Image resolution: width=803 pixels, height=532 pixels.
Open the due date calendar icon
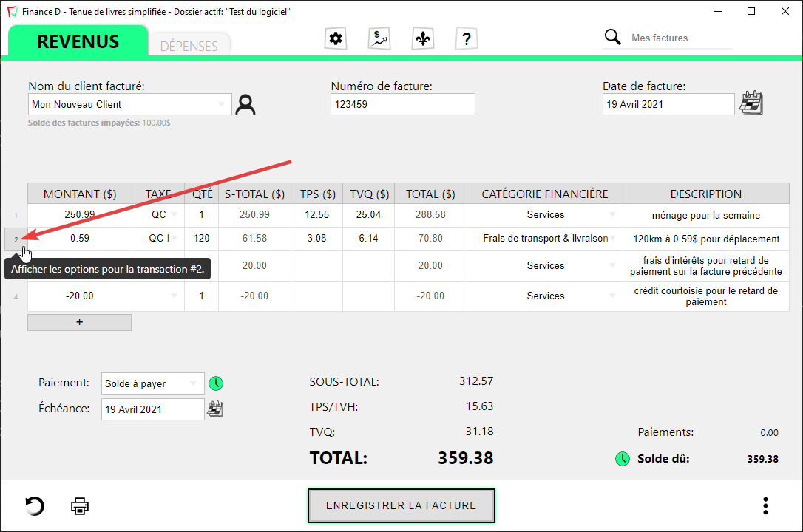tap(215, 409)
